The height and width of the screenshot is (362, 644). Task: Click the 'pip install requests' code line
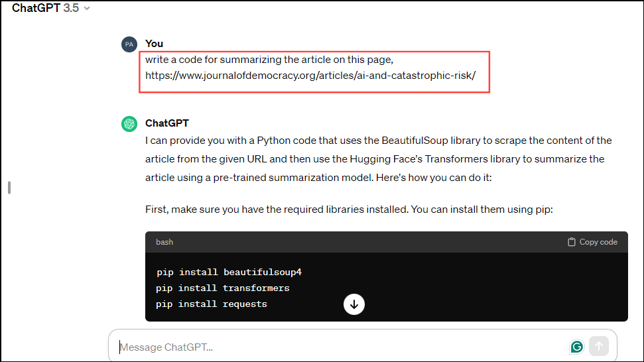tap(212, 304)
